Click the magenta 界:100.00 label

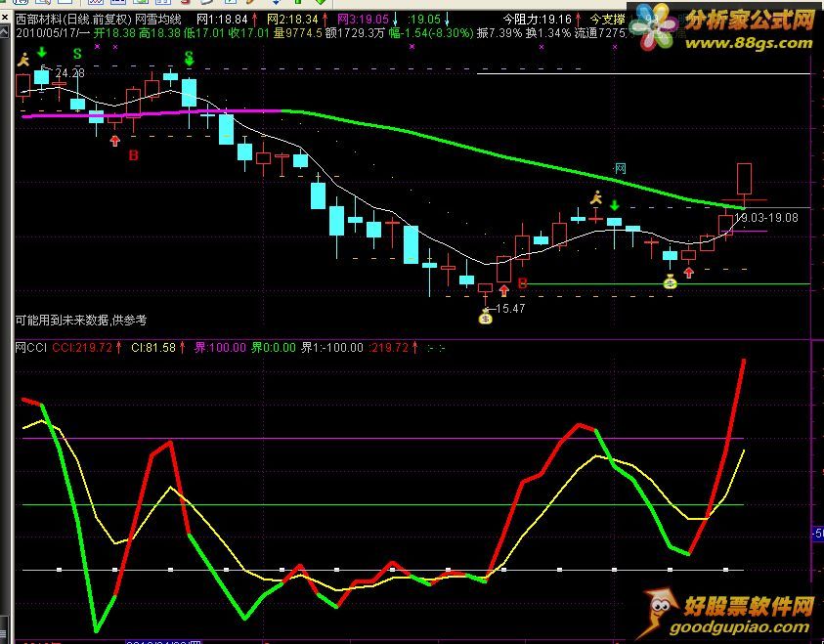click(x=220, y=348)
